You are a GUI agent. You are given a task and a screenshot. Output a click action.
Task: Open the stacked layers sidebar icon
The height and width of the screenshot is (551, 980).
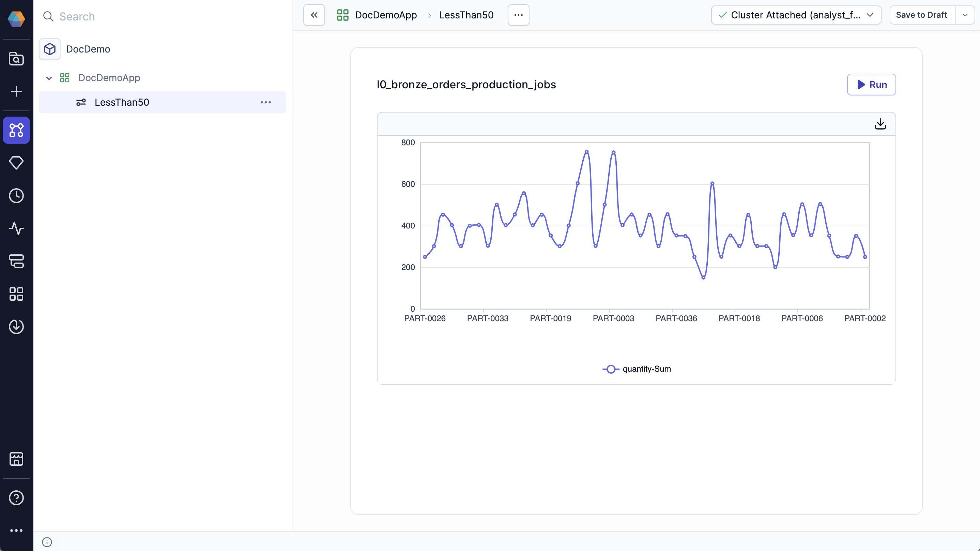coord(16,261)
